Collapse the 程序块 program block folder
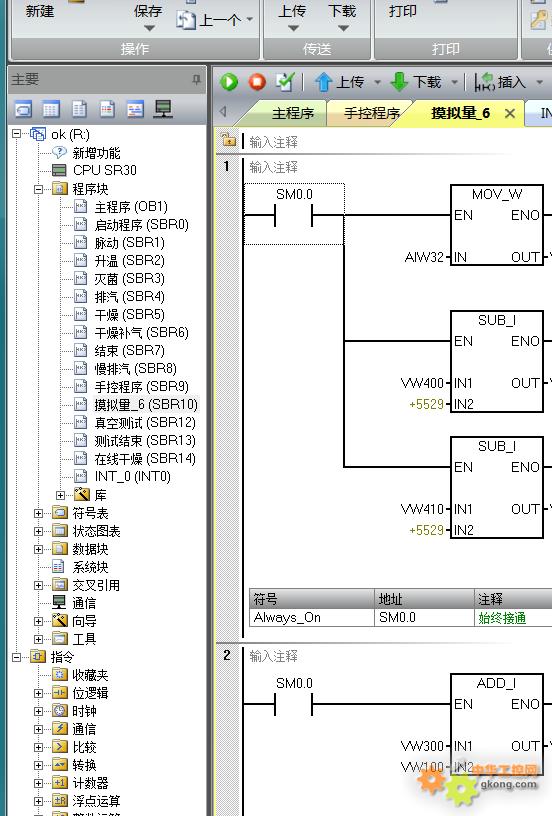552x816 pixels. click(38, 189)
